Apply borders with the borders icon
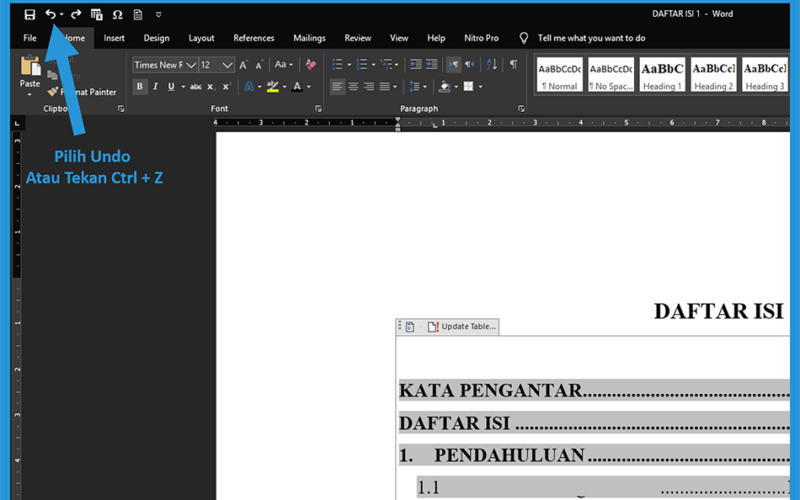 pos(468,87)
